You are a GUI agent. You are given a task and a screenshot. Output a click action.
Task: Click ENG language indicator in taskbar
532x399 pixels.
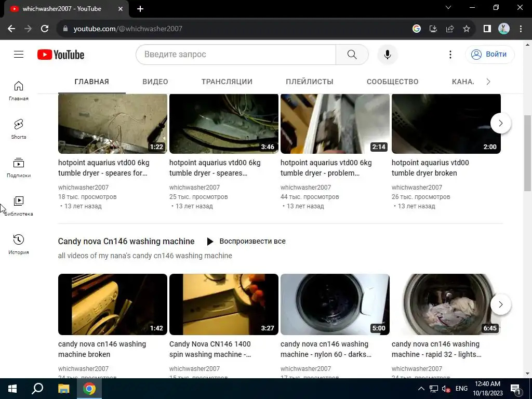(461, 389)
